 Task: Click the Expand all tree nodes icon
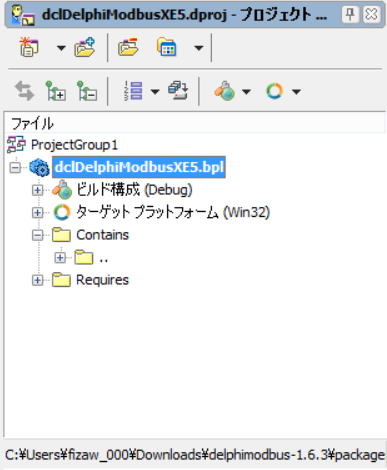tap(55, 91)
